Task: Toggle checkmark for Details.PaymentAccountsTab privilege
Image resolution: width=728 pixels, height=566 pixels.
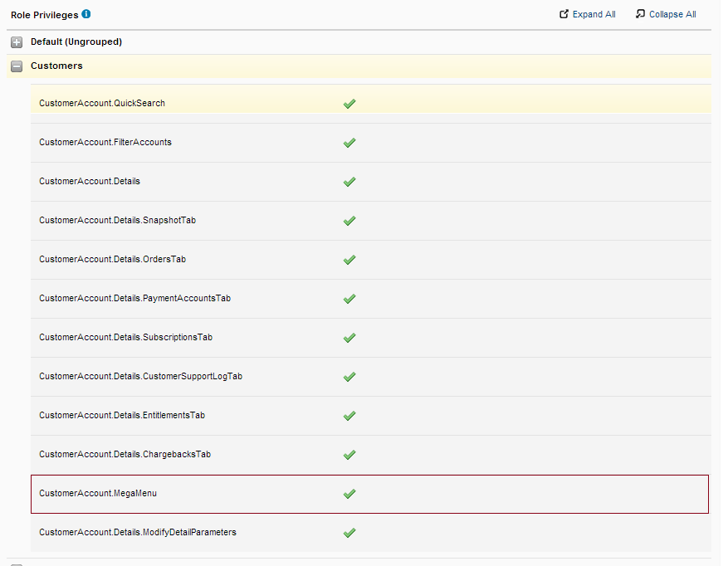Action: coord(349,299)
